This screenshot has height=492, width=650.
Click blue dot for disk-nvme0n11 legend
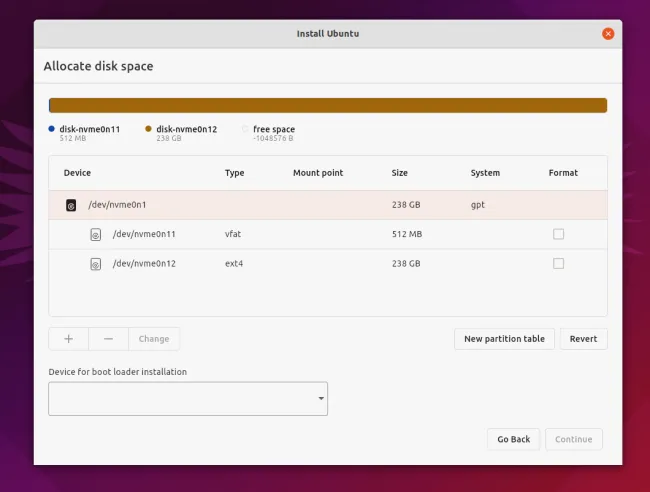[x=51, y=128]
